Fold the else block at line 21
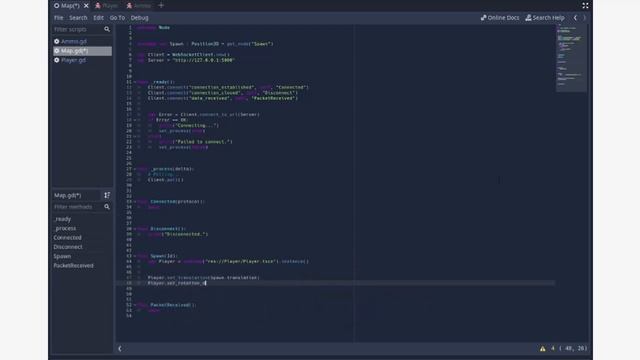This screenshot has width=640, height=360. (x=135, y=136)
